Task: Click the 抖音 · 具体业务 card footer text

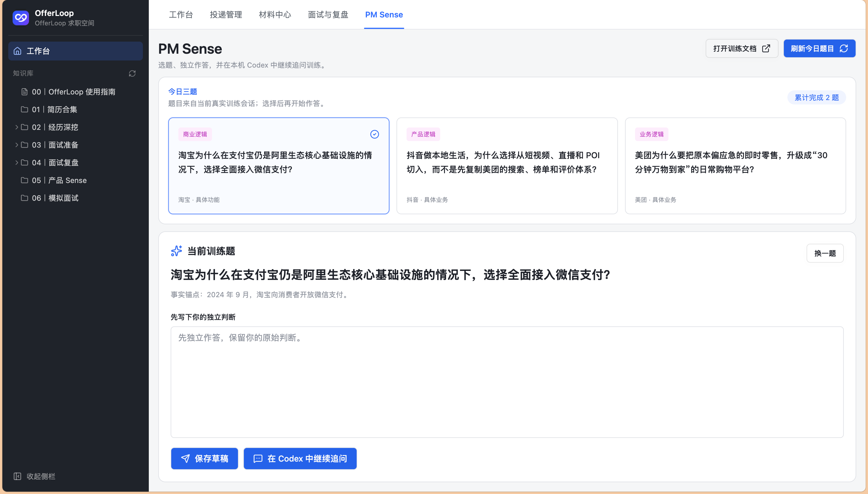Action: pos(427,200)
